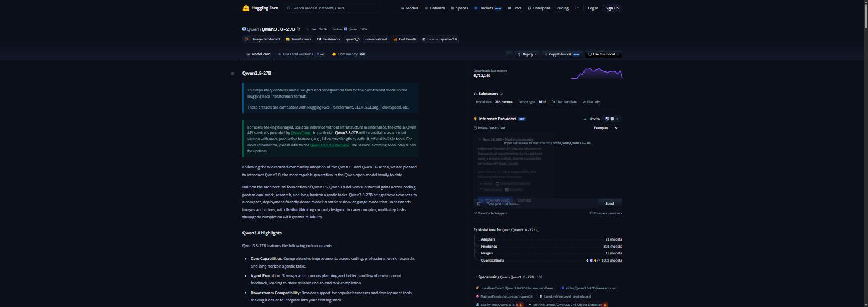Screen dimensions: 868x307
Task: Switch to the Model card tab
Action: click(258, 54)
